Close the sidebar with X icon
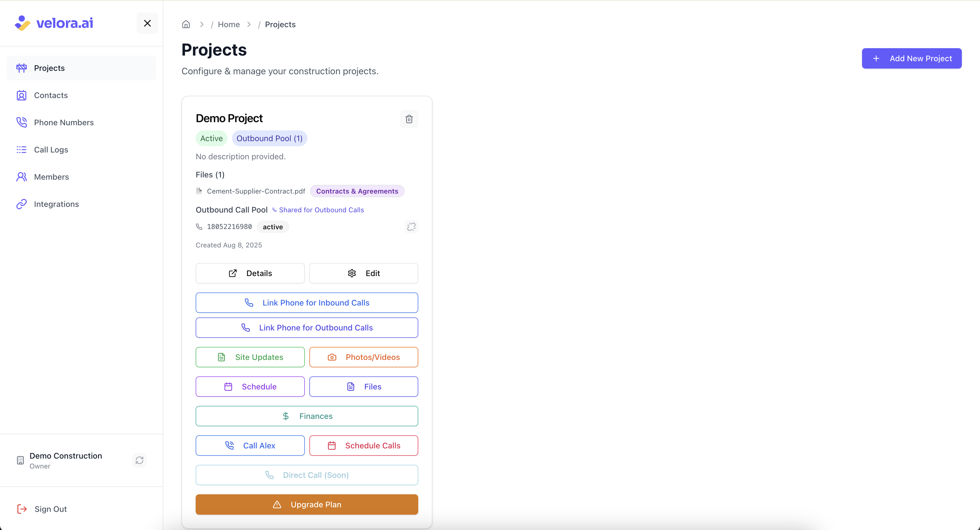 (147, 23)
